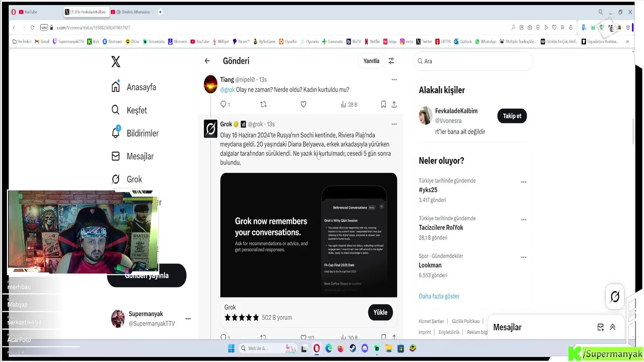Screen dimensions: 644x362
Task: Click Gönderi yayınla post button
Action: [x=146, y=276]
